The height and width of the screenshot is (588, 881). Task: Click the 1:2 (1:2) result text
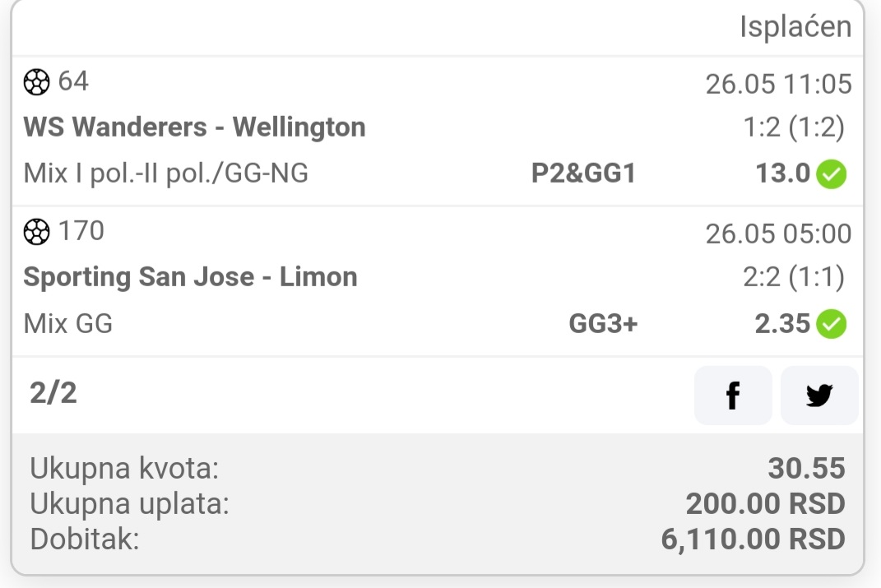(x=793, y=127)
